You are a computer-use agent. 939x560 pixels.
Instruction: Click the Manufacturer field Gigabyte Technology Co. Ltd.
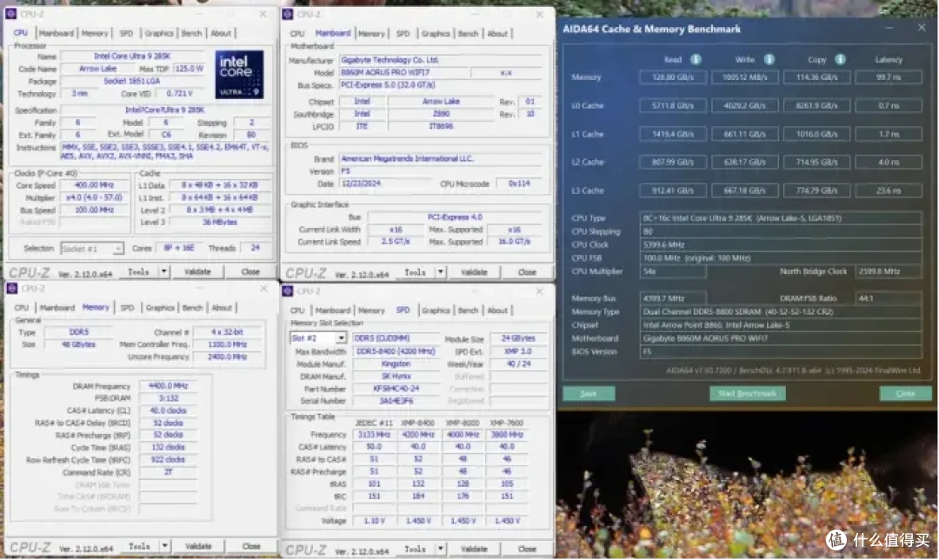pyautogui.click(x=441, y=60)
